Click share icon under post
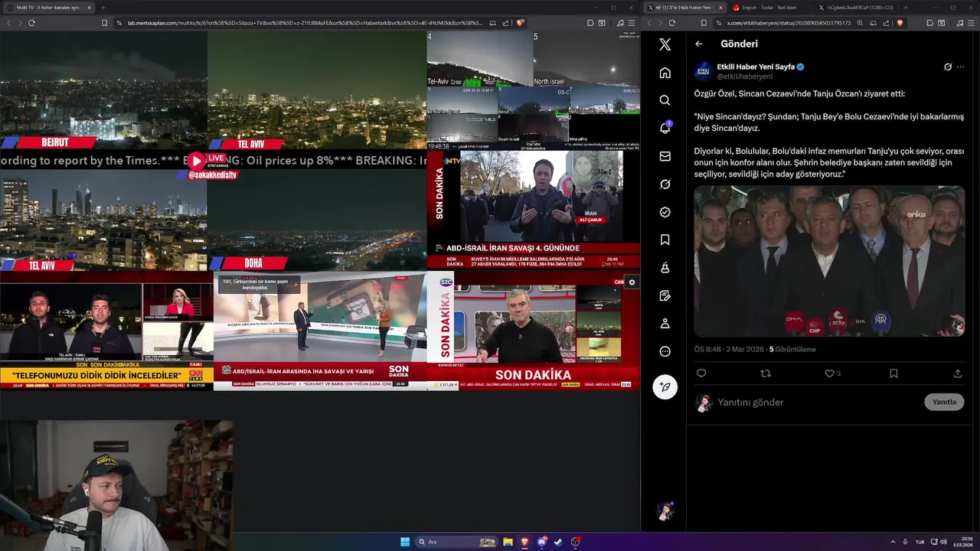 point(957,373)
